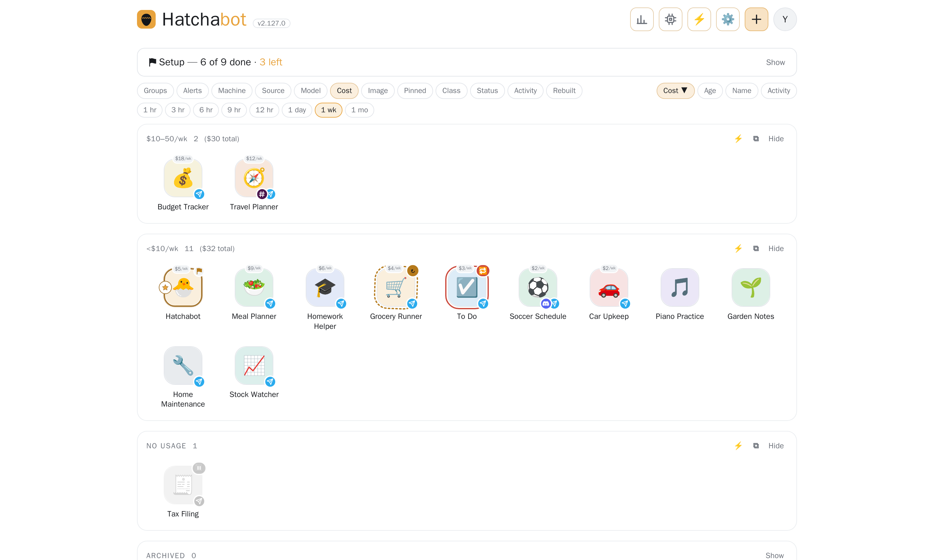Open the Y user avatar
This screenshot has height=560, width=934.
pos(785,19)
